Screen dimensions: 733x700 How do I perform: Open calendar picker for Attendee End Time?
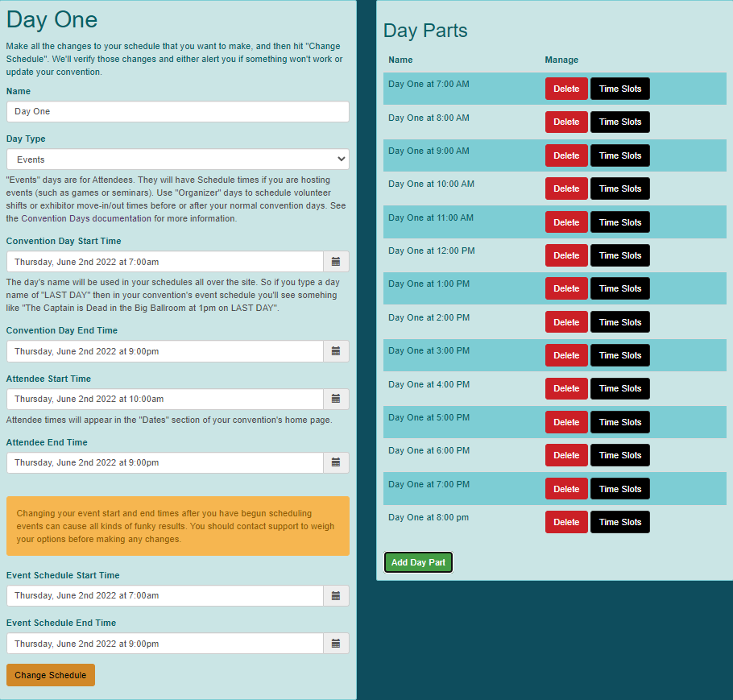336,462
